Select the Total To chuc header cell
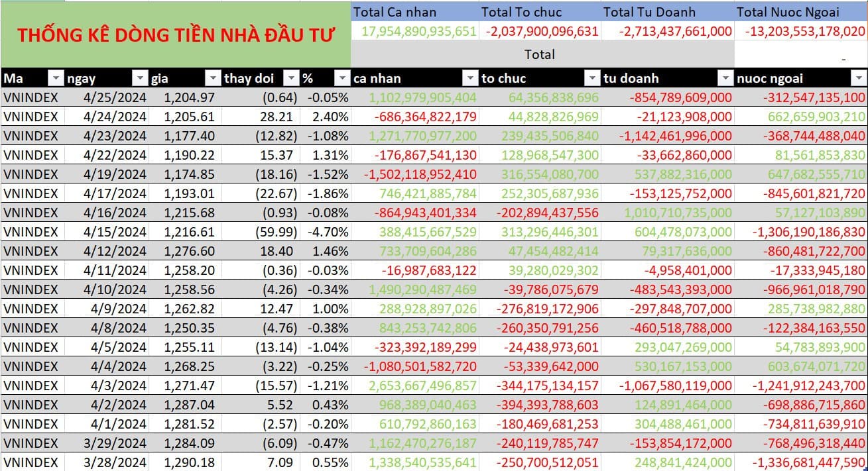Screen dimensions: 868x471 [540, 12]
